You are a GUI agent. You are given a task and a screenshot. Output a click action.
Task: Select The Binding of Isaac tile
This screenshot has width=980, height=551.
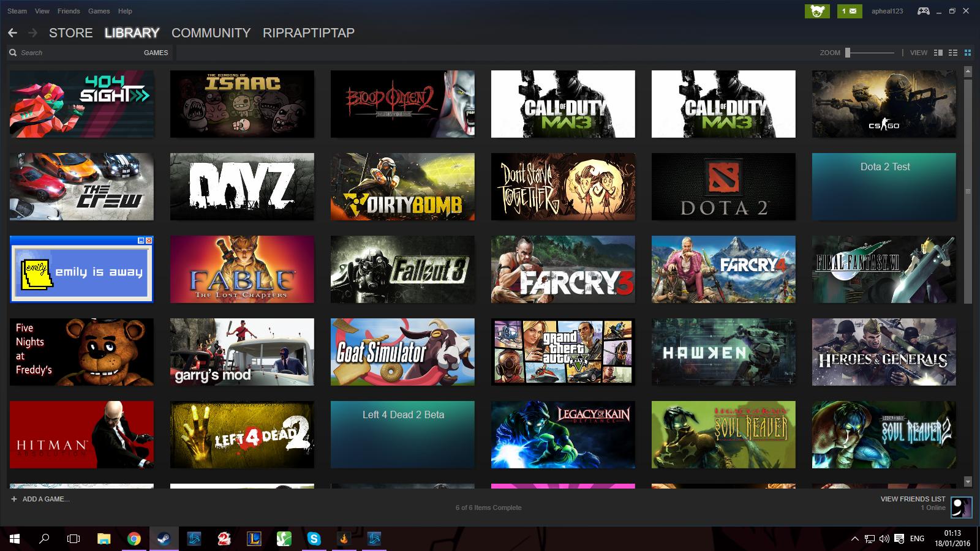[x=242, y=104]
